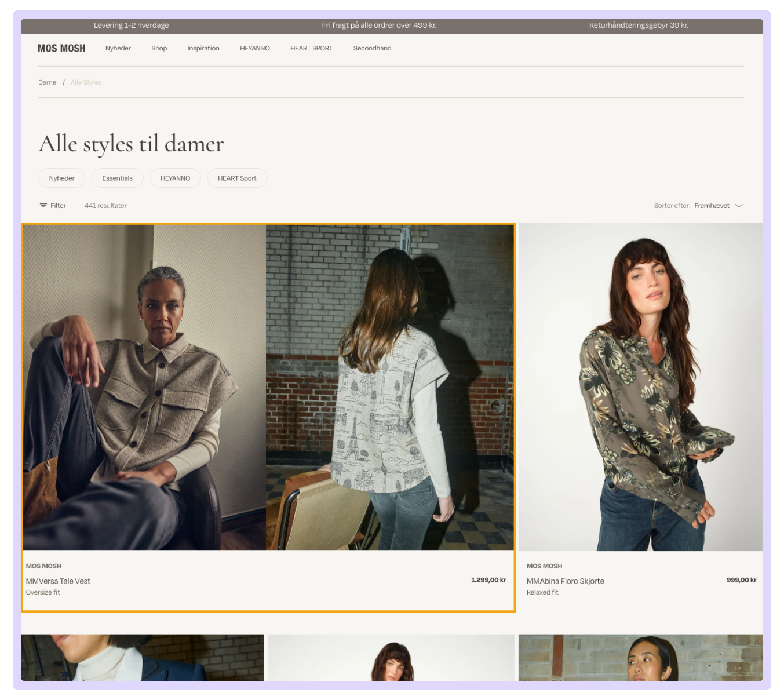Select the Essentials category pill
Image resolution: width=784 pixels, height=700 pixels.
click(118, 178)
